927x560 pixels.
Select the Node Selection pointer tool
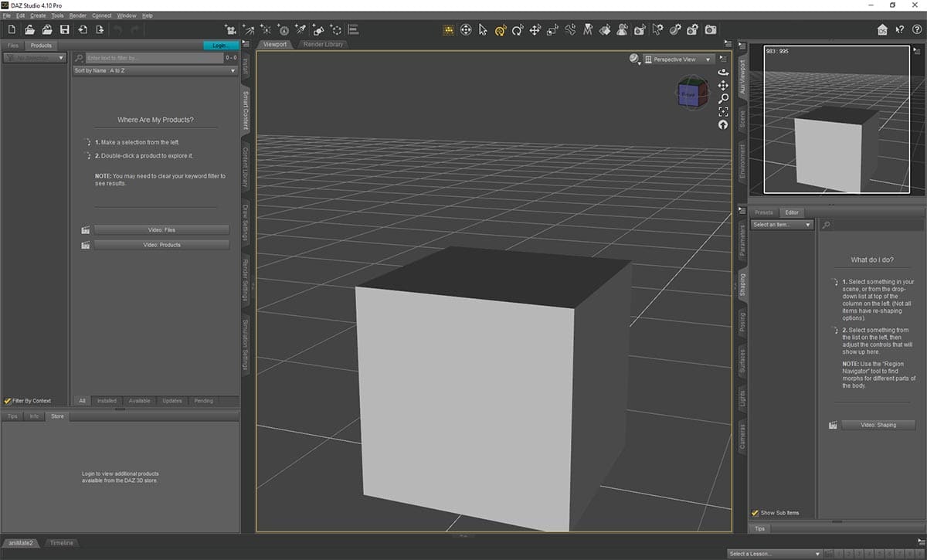tap(483, 29)
